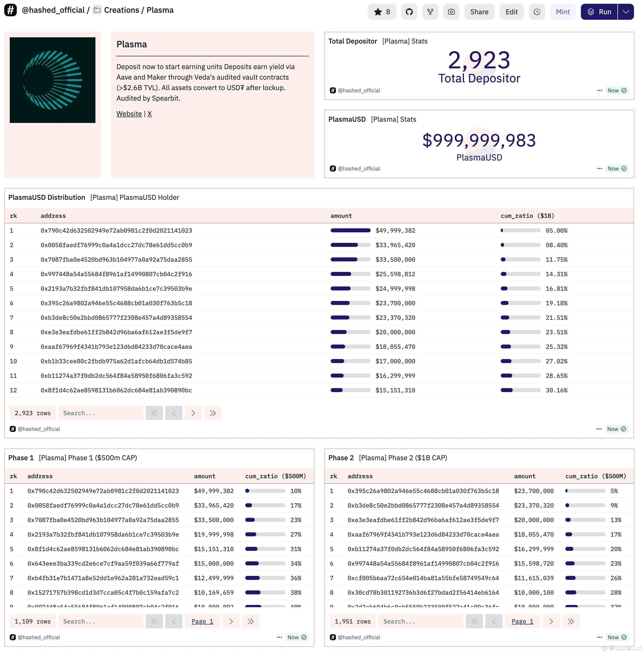The width and height of the screenshot is (644, 654).
Task: Click the 1,951 rows count in Phase 2
Action: click(353, 621)
